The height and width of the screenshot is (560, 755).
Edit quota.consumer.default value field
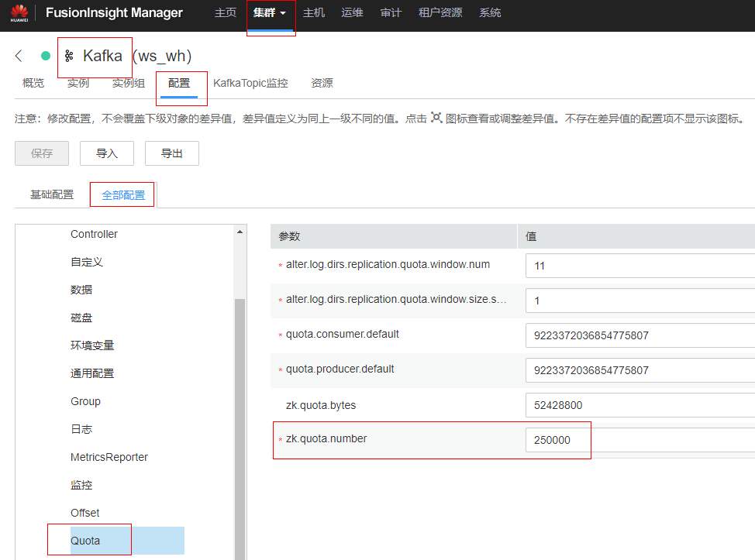[x=640, y=335]
